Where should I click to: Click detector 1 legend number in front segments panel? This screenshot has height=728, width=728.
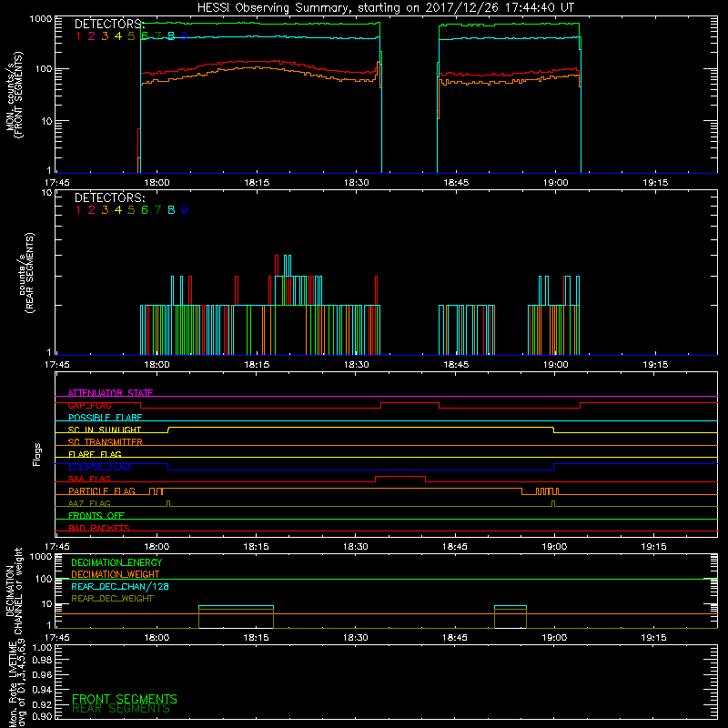[78, 36]
